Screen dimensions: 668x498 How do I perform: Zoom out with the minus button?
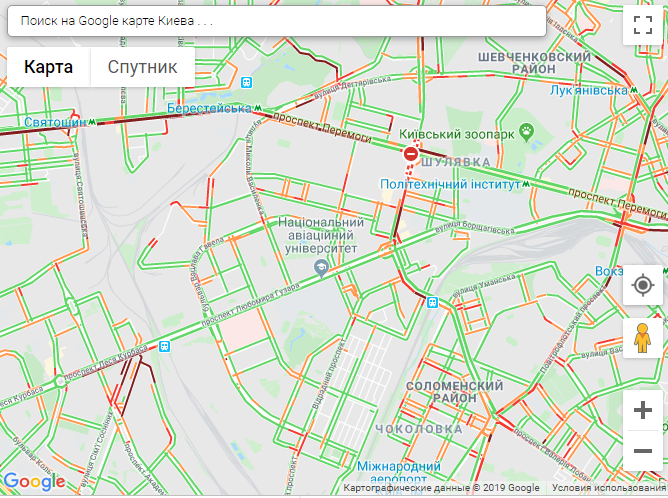[643, 451]
